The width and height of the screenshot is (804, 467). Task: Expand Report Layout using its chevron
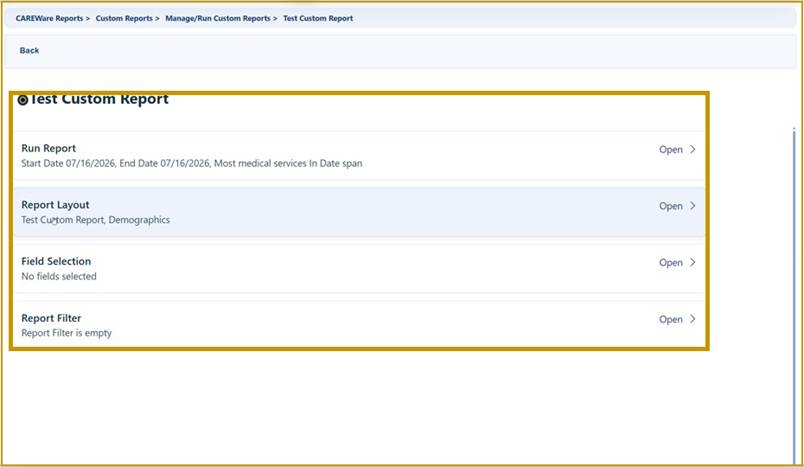[x=693, y=206]
